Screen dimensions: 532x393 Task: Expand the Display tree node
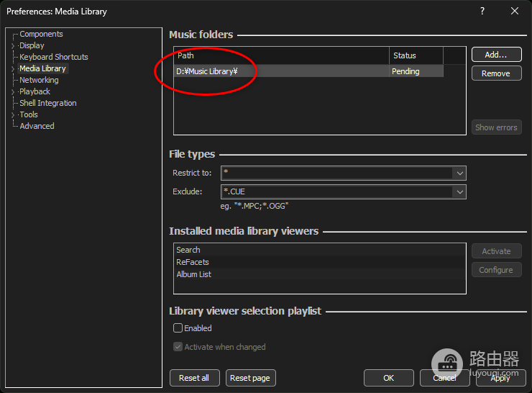[13, 46]
